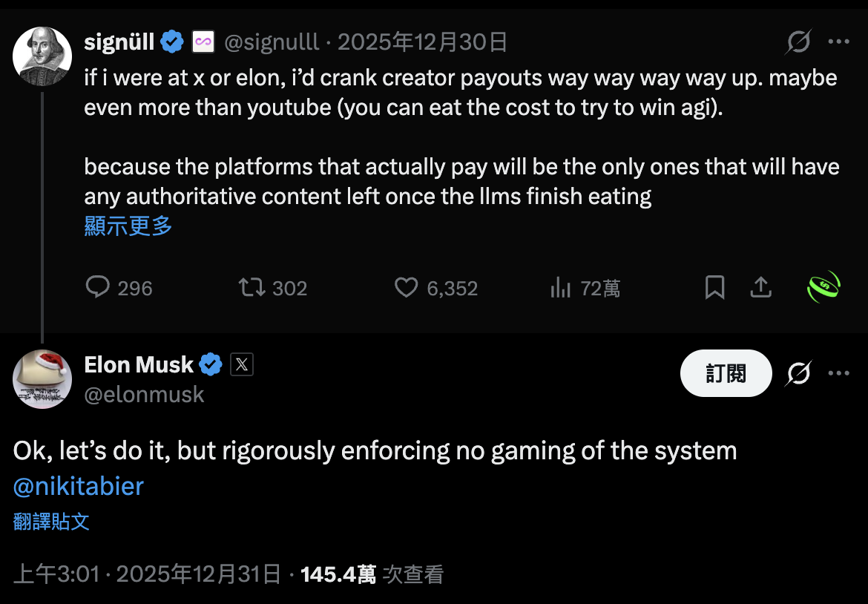Click the reply icon on signüll's post

[x=97, y=287]
